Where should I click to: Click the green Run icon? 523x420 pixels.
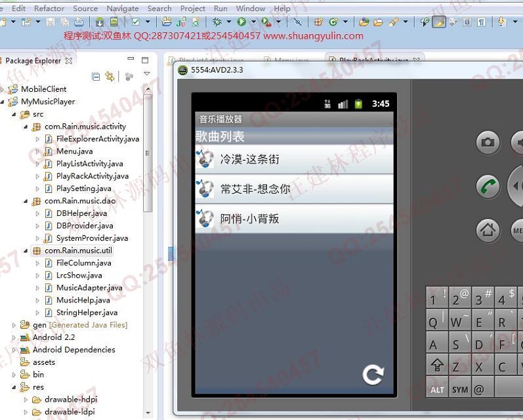click(x=241, y=22)
